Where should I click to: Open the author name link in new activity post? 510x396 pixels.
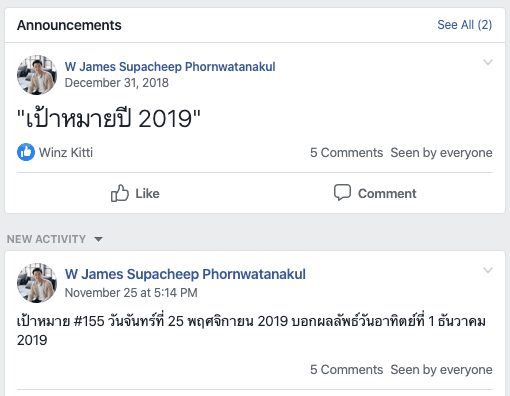[185, 274]
